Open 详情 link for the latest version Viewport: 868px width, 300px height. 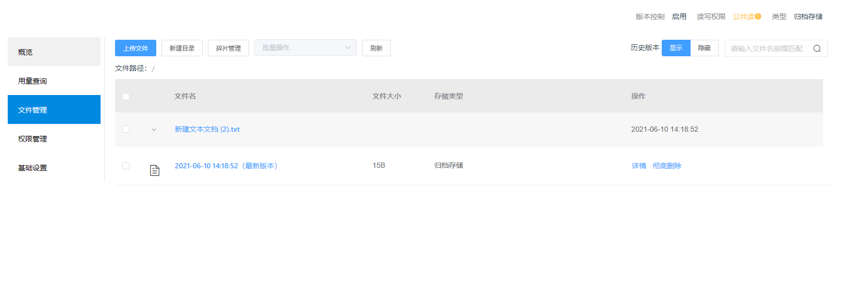[639, 166]
